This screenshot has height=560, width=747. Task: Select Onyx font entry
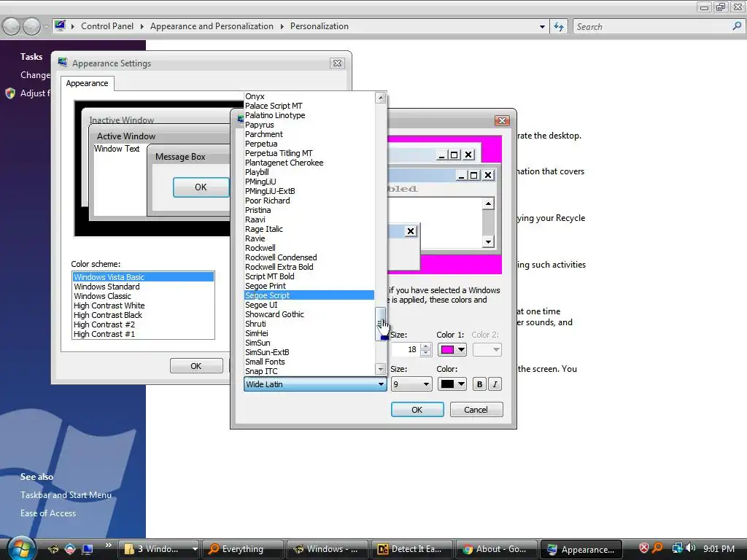tap(309, 96)
